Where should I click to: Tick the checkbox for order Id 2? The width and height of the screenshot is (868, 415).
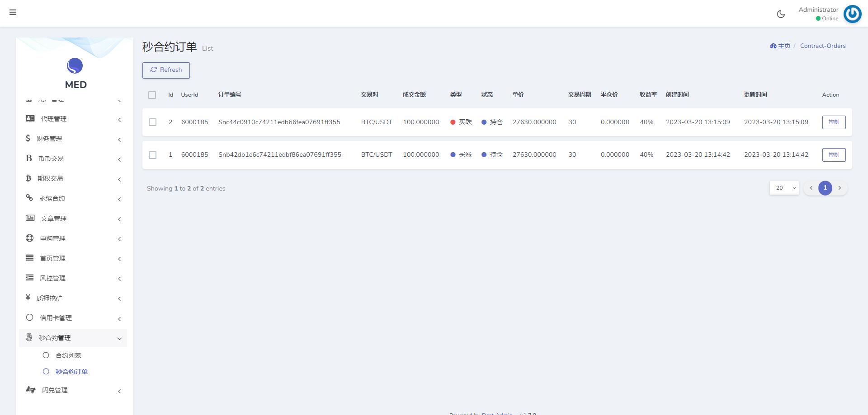153,122
